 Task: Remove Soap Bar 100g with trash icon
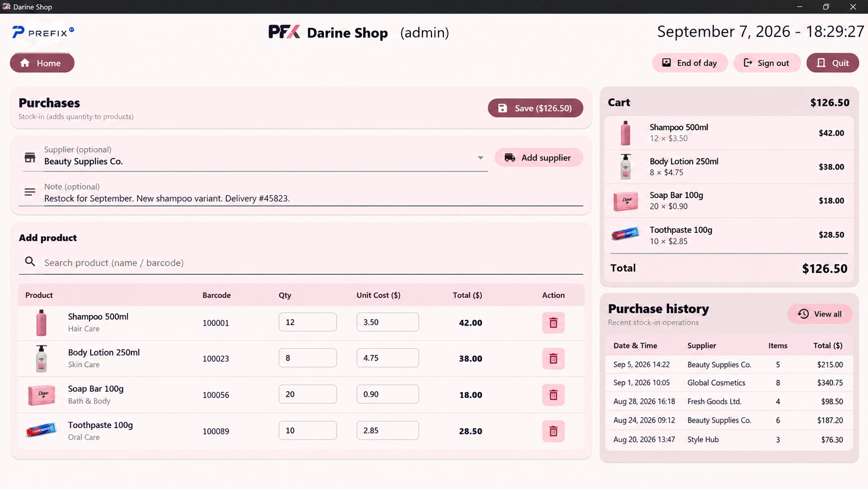tap(553, 395)
